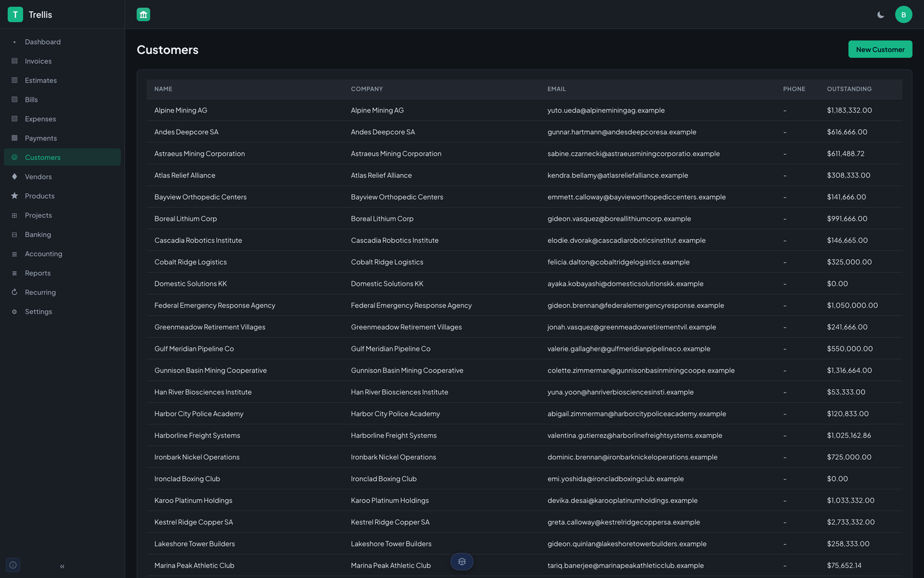Open the bank building icon in header
The height and width of the screenshot is (578, 924).
tap(143, 14)
